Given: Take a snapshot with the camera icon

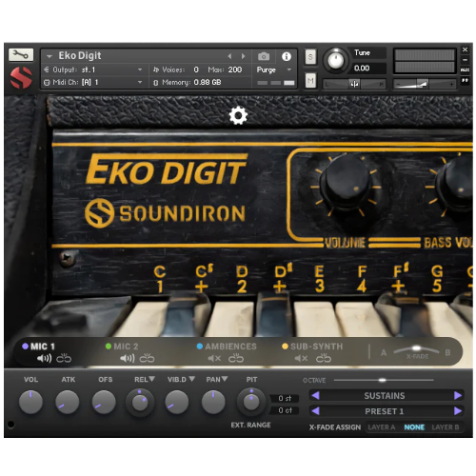Looking at the screenshot, I should (264, 56).
